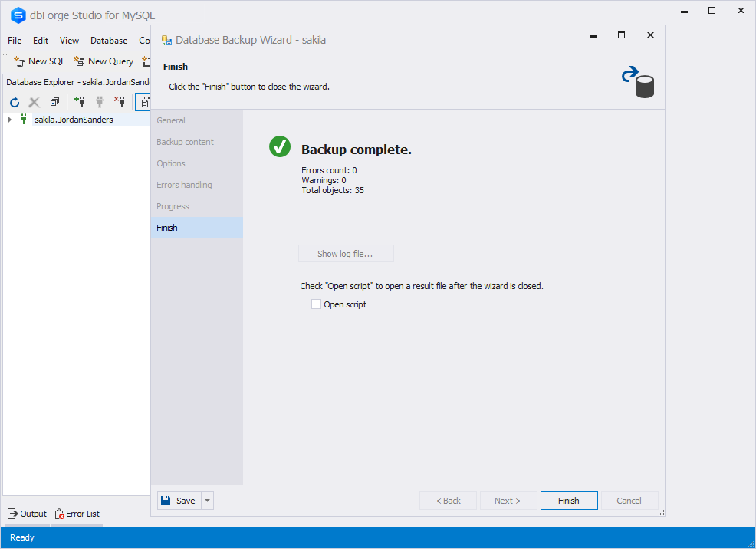Open the Edit menu
756x549 pixels.
pos(41,41)
